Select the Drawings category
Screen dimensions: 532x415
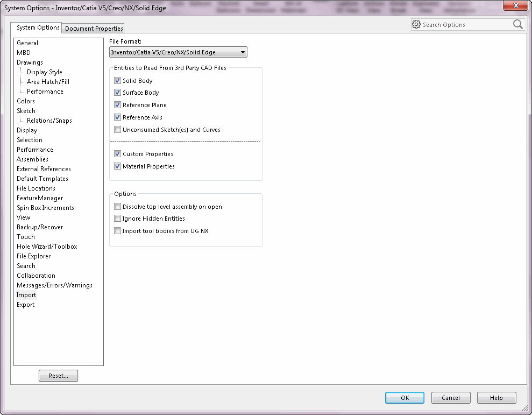pyautogui.click(x=30, y=62)
